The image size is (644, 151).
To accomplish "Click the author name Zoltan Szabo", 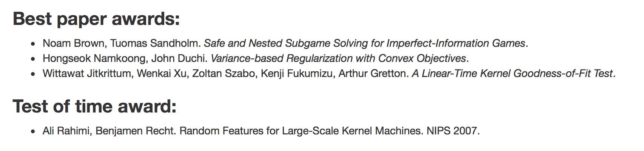I will (224, 74).
